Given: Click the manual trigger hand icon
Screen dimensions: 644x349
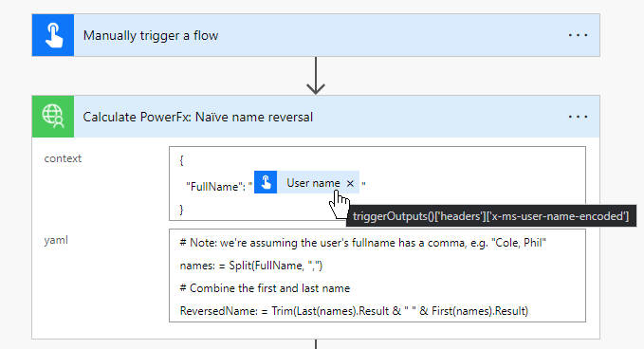Looking at the screenshot, I should (53, 35).
